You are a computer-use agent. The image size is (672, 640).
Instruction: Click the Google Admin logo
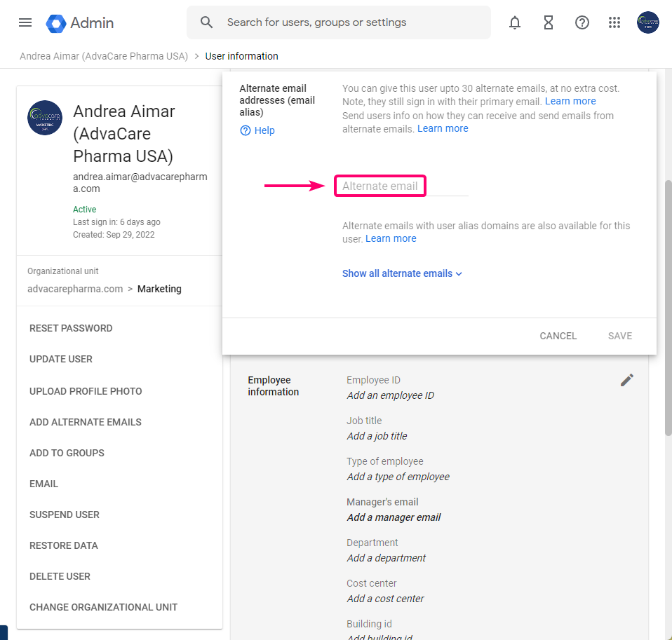(80, 22)
